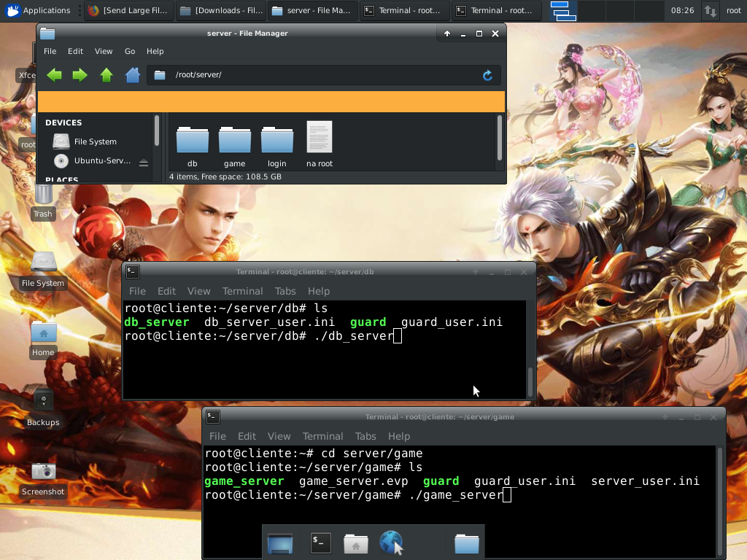The image size is (747, 560).
Task: Reload the /root/server/ folder view
Action: (487, 75)
